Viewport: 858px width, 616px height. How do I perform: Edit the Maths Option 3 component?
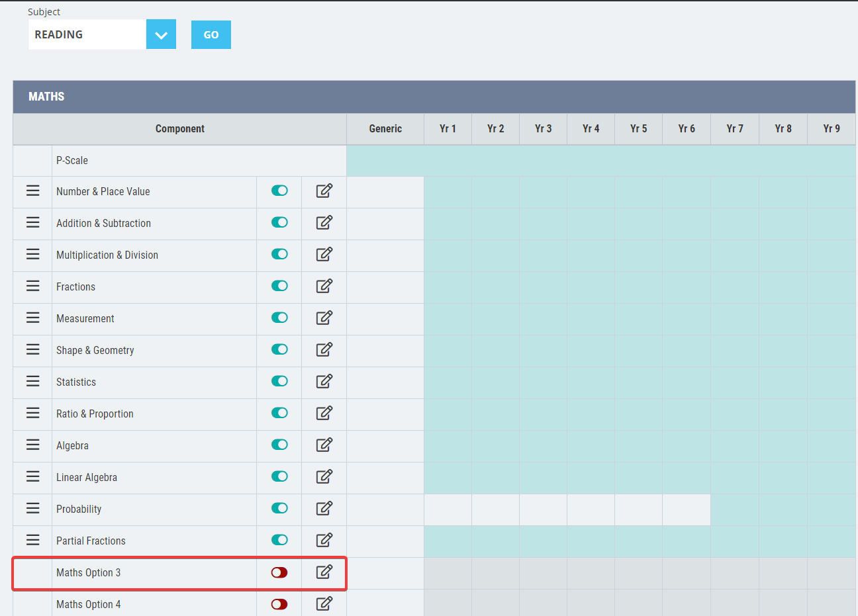coord(324,572)
